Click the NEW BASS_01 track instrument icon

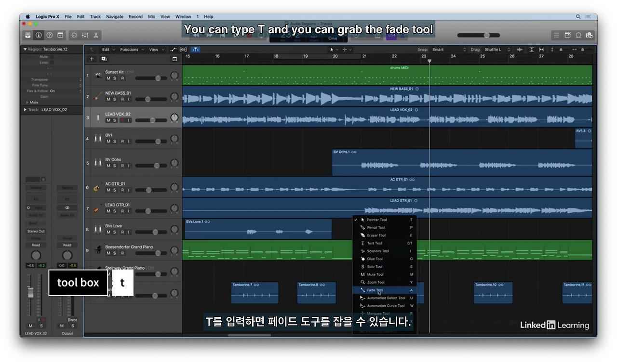(98, 96)
